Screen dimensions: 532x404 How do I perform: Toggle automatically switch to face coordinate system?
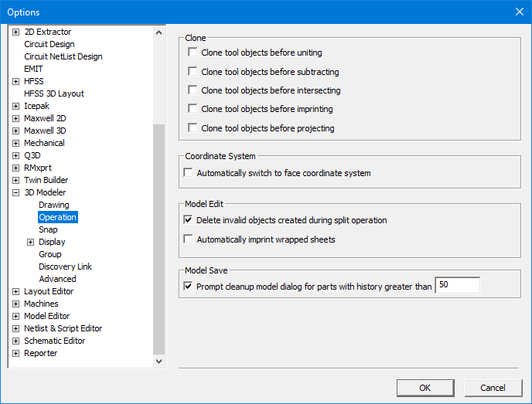click(x=188, y=173)
